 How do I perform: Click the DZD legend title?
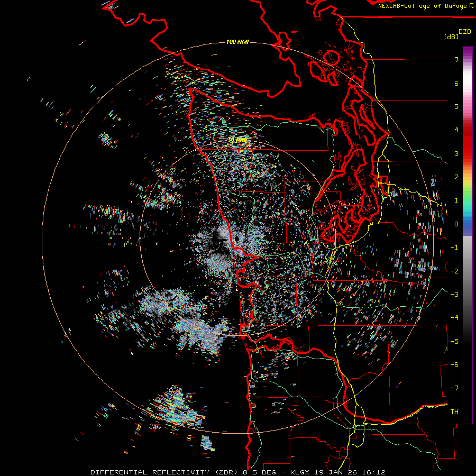tap(465, 32)
